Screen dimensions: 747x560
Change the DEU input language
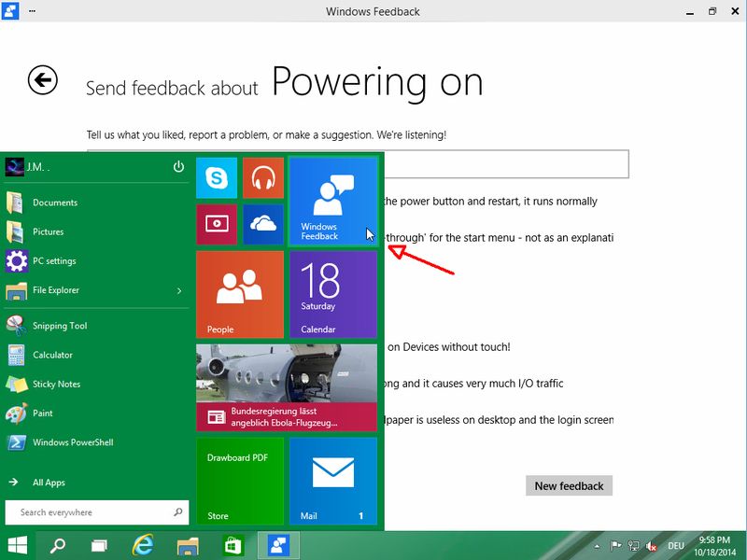tap(675, 546)
